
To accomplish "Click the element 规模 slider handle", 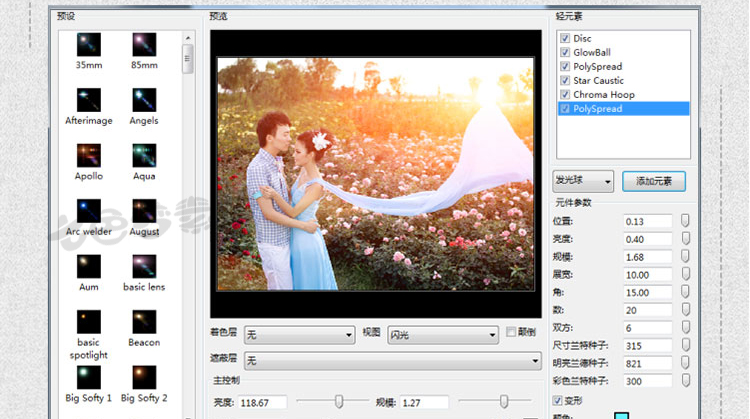I will tap(685, 256).
